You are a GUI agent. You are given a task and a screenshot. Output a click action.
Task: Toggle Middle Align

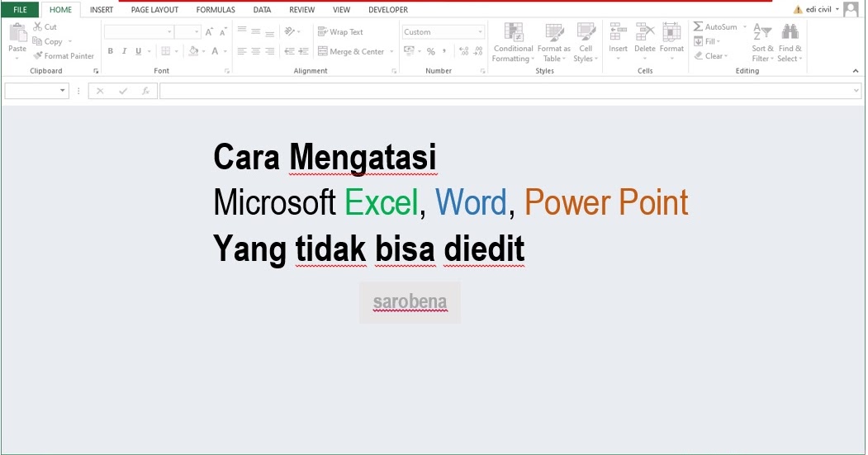[256, 31]
